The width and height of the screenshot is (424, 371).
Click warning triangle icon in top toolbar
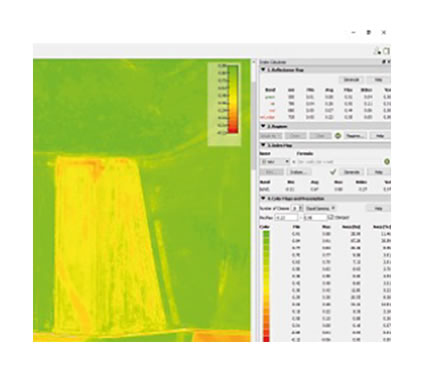pyautogui.click(x=377, y=51)
